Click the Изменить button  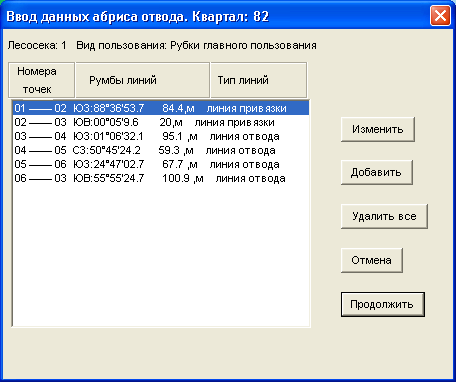tap(378, 129)
